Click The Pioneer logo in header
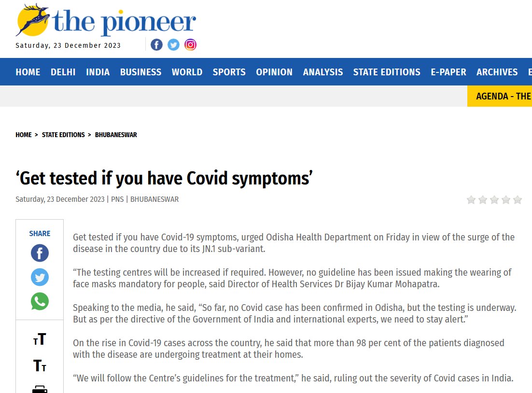Viewport: 532px width, 393px height. (106, 20)
